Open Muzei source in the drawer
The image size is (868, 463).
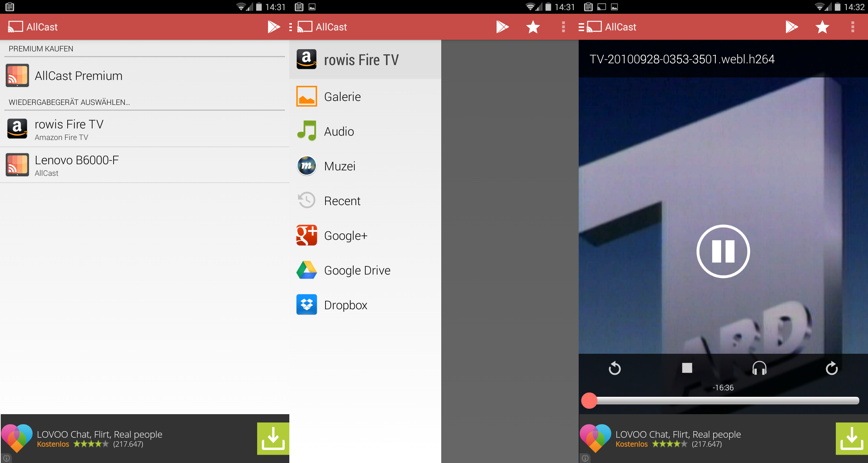pos(365,166)
